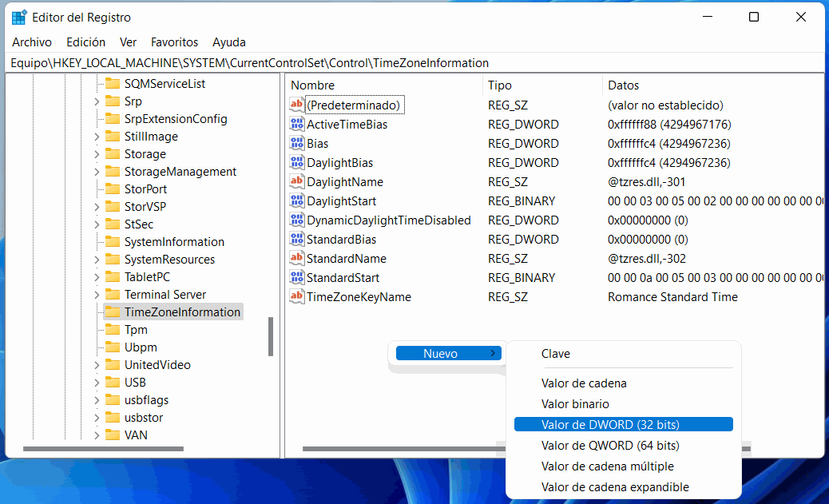Expand the SystemResources key chevron
The width and height of the screenshot is (829, 504).
point(97,260)
